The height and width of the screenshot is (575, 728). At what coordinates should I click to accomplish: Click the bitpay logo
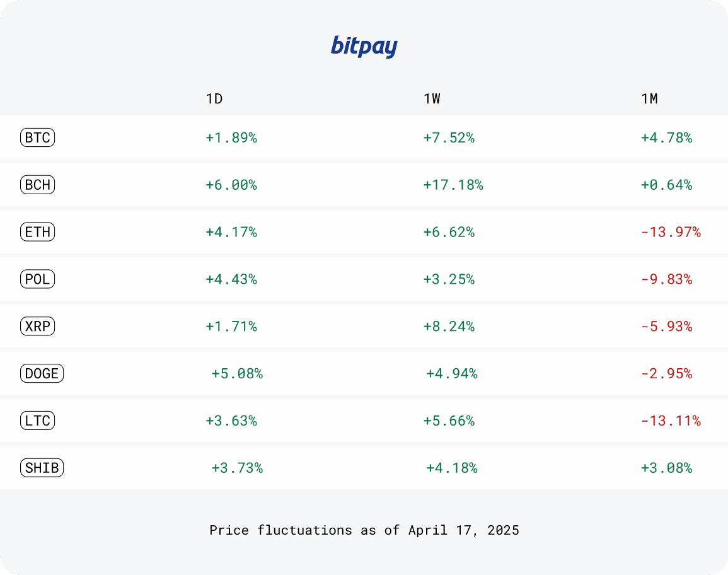tap(364, 47)
